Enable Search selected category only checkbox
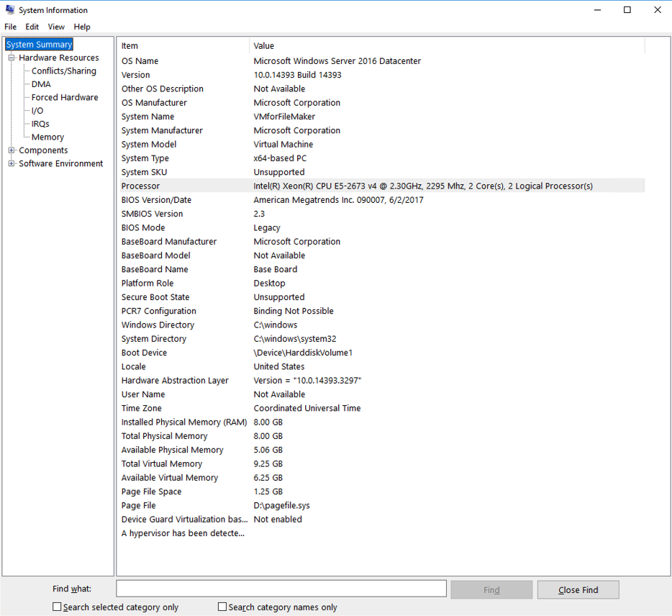The height and width of the screenshot is (616, 672). click(x=57, y=607)
